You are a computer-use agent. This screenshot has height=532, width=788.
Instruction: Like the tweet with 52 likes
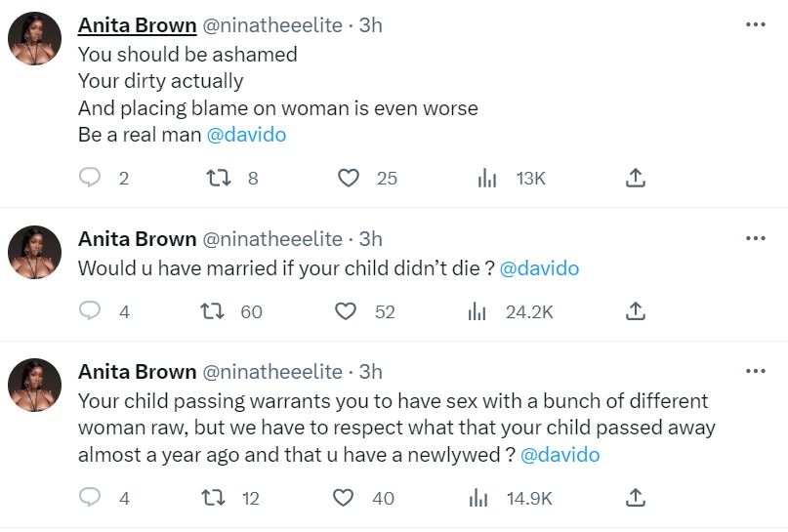click(345, 311)
